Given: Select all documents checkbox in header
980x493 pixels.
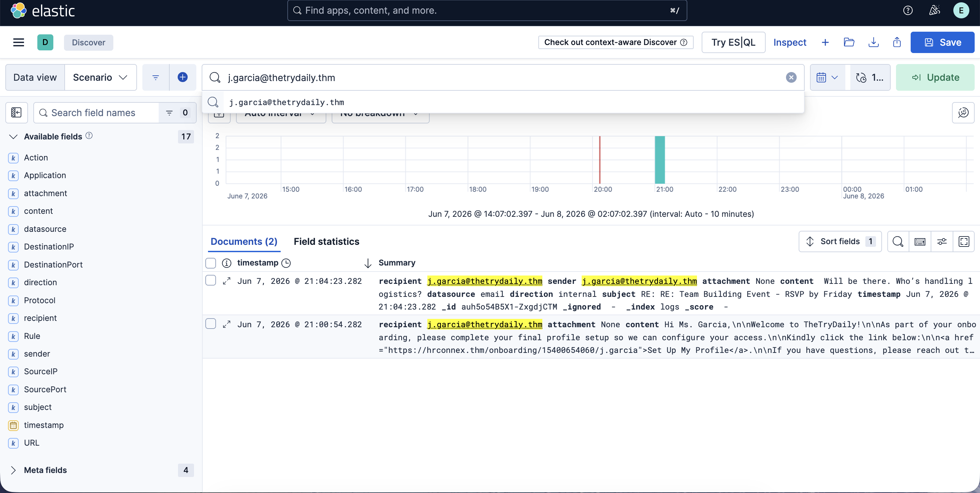Looking at the screenshot, I should [211, 263].
